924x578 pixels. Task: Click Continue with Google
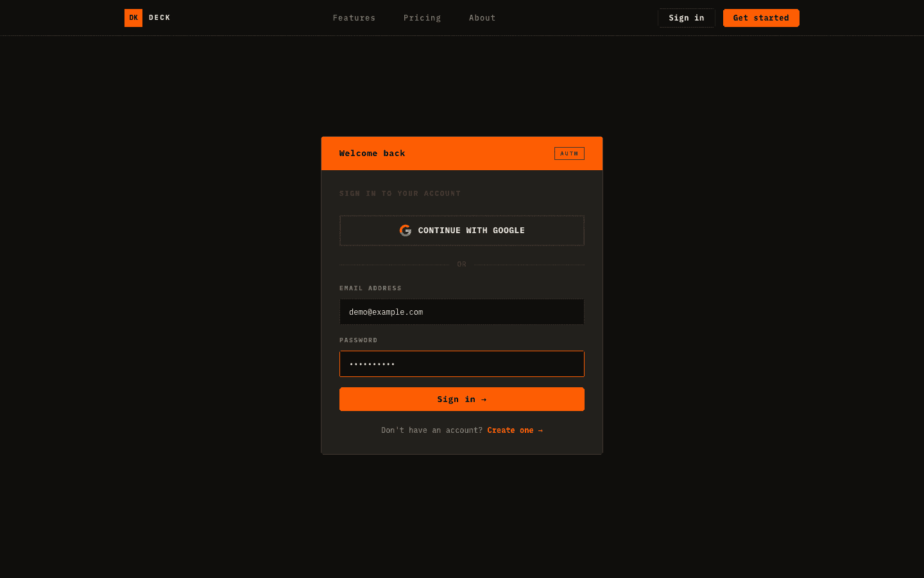tap(462, 230)
